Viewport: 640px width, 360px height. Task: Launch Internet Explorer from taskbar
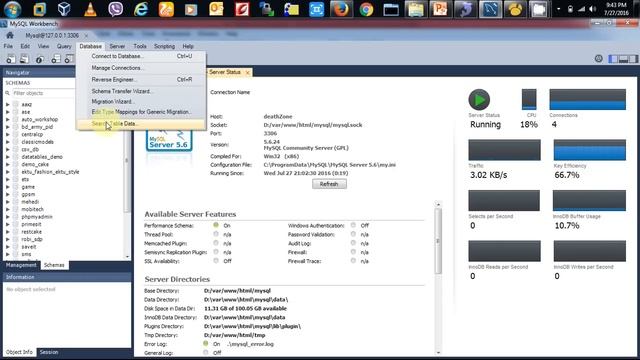click(x=141, y=9)
